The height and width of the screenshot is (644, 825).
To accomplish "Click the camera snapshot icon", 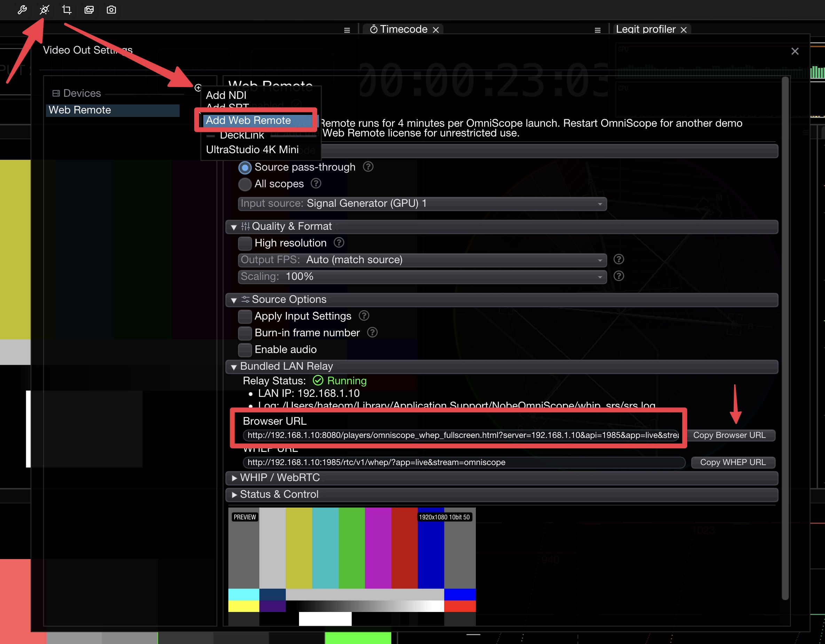I will [x=111, y=10].
